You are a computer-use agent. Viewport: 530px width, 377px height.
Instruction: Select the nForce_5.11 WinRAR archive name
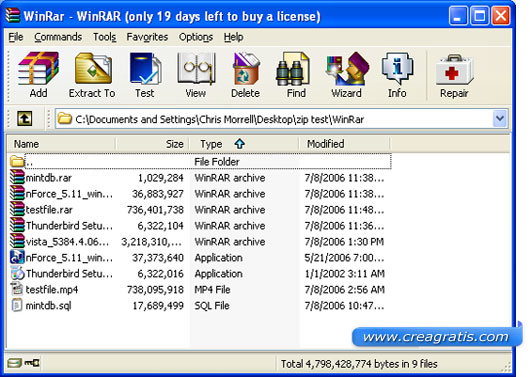69,193
